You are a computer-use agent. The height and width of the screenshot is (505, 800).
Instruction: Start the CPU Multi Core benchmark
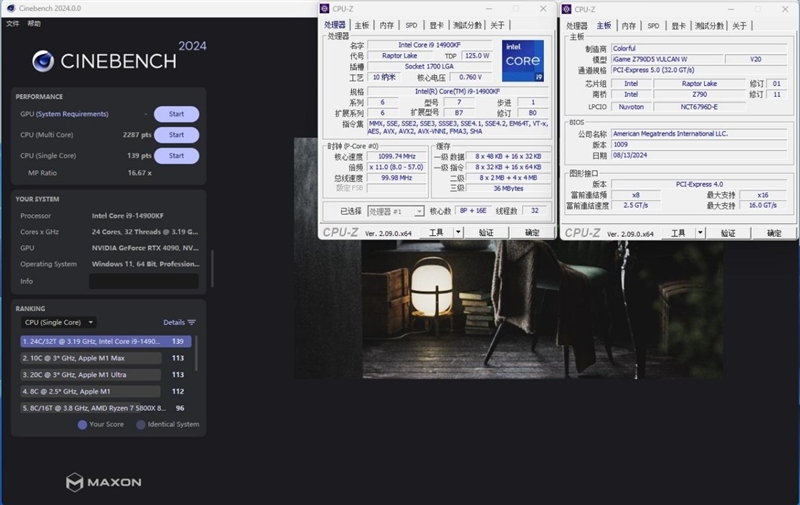point(177,135)
